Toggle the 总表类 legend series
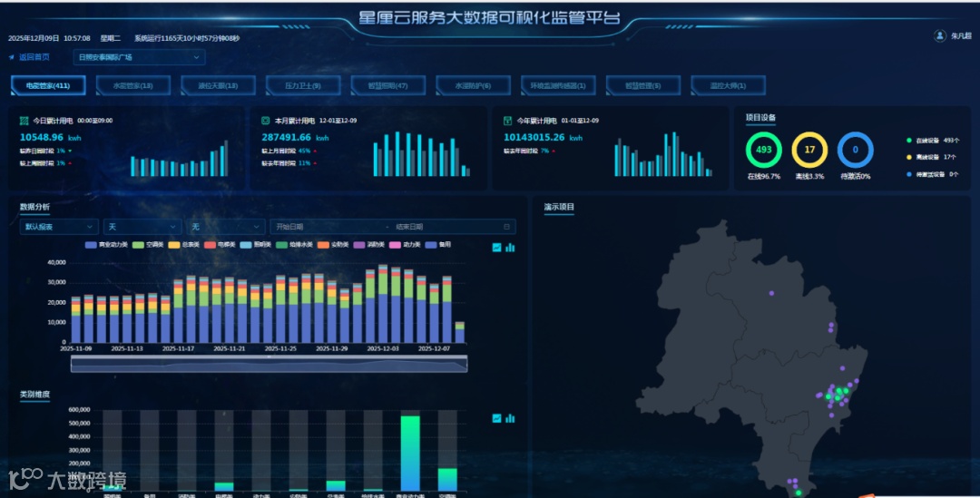This screenshot has height=498, width=980. point(184,245)
